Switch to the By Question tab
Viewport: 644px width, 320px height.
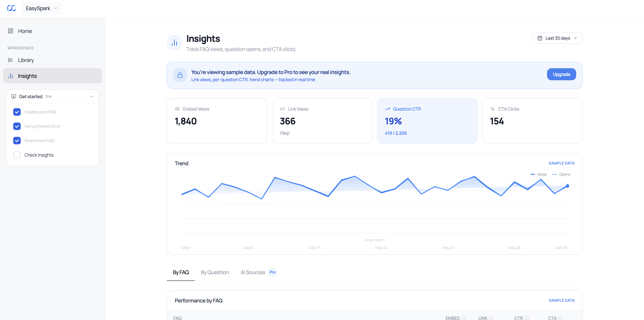[214, 272]
